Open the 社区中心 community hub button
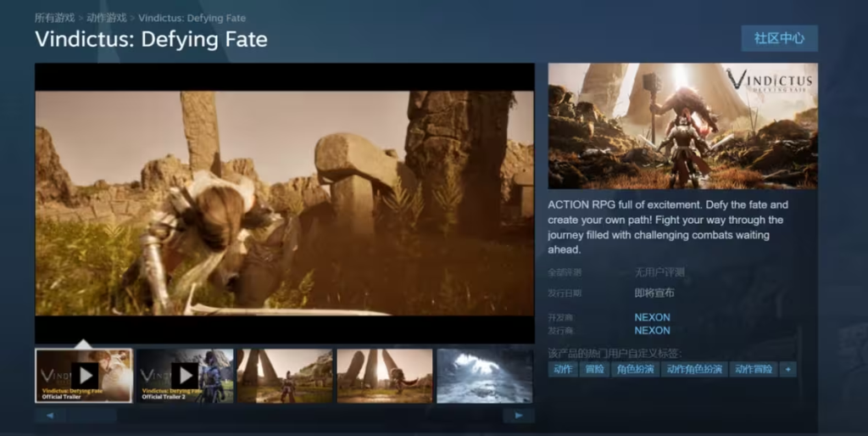The width and height of the screenshot is (868, 436). [780, 38]
